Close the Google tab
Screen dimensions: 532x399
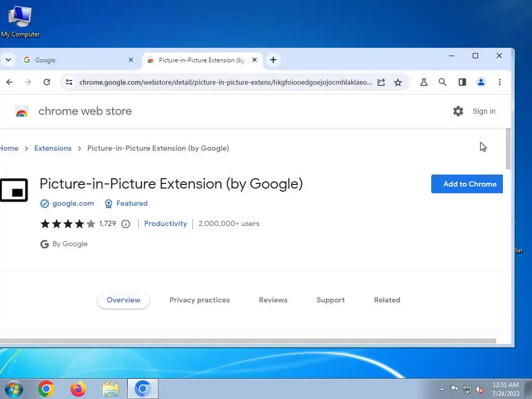131,60
